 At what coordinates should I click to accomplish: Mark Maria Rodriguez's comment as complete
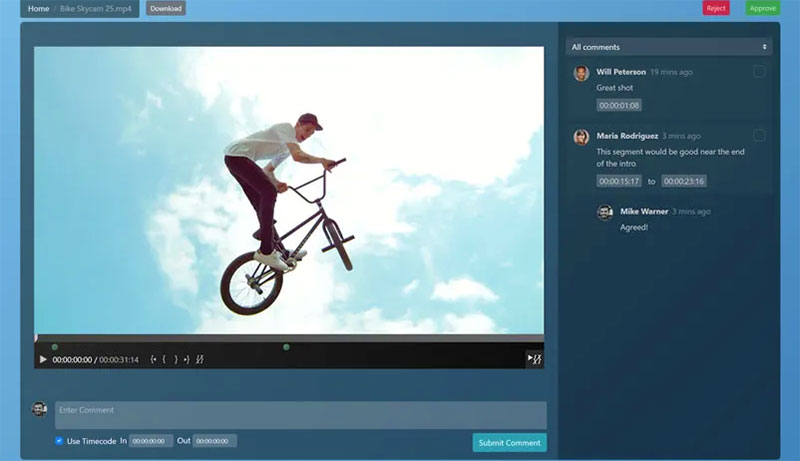coord(759,136)
